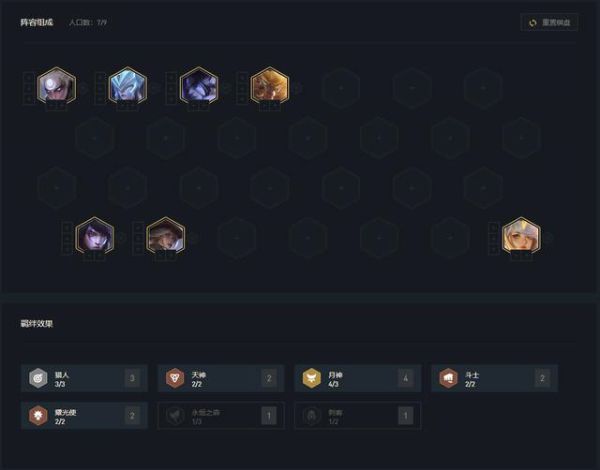Click the 重置棋盘 reset board button
The height and width of the screenshot is (470, 600).
(549, 23)
